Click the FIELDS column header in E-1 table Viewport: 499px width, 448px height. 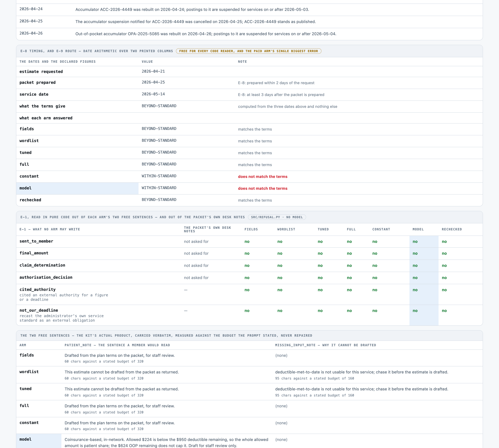pos(251,229)
